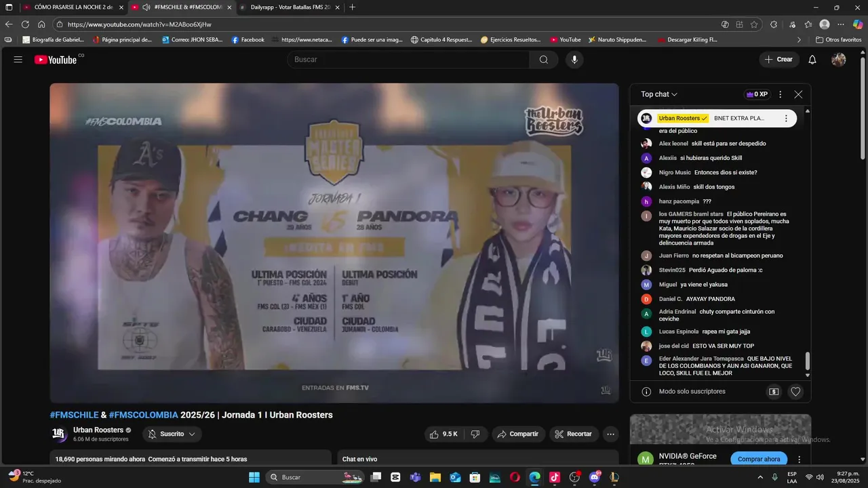Click Comprar ahora on NVIDIA ad

tap(759, 460)
